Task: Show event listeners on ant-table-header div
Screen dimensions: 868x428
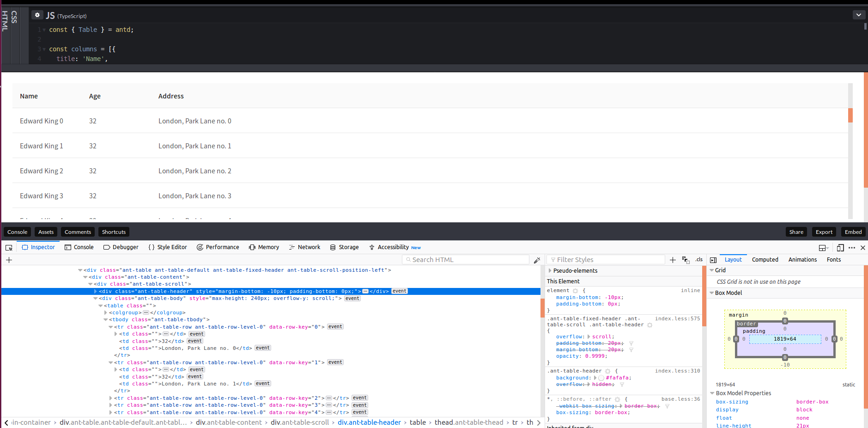Action: tap(400, 291)
